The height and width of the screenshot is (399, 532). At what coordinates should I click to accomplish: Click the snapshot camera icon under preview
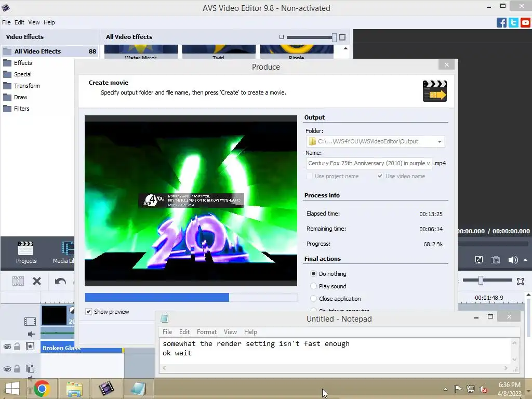(x=496, y=260)
